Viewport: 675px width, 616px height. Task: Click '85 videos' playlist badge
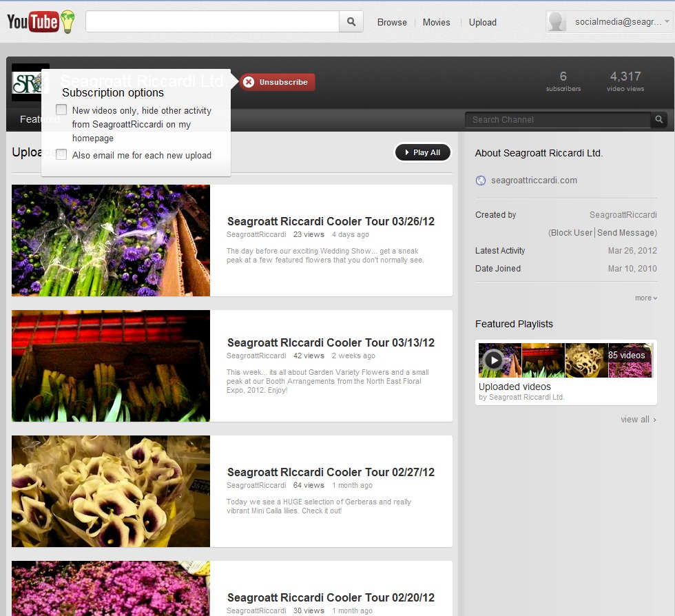(x=626, y=355)
